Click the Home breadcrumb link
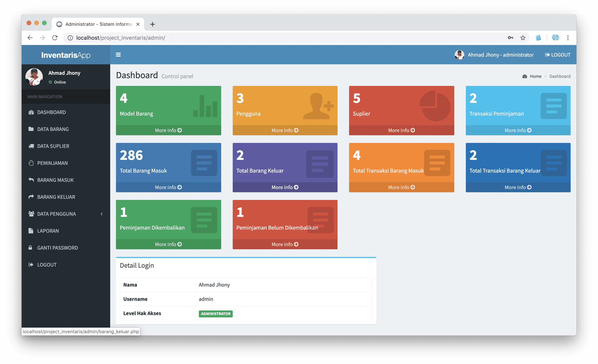The image size is (598, 364). pos(535,76)
